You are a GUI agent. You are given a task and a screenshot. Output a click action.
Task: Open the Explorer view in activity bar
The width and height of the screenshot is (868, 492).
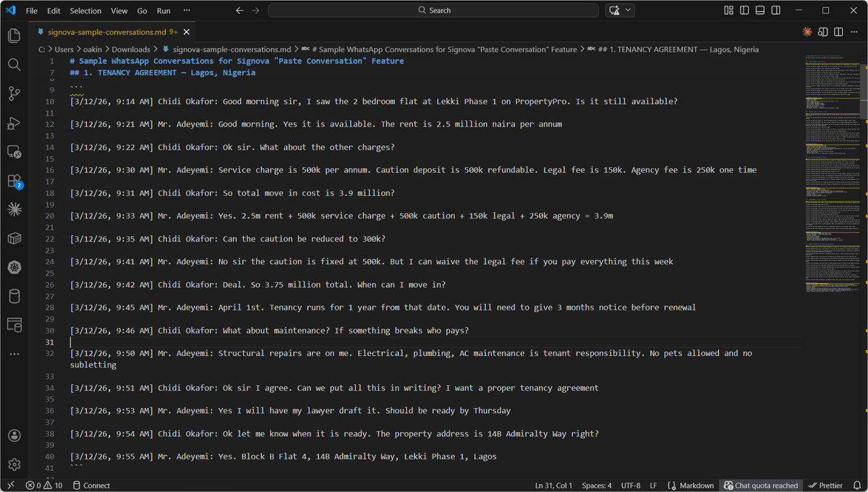click(14, 35)
